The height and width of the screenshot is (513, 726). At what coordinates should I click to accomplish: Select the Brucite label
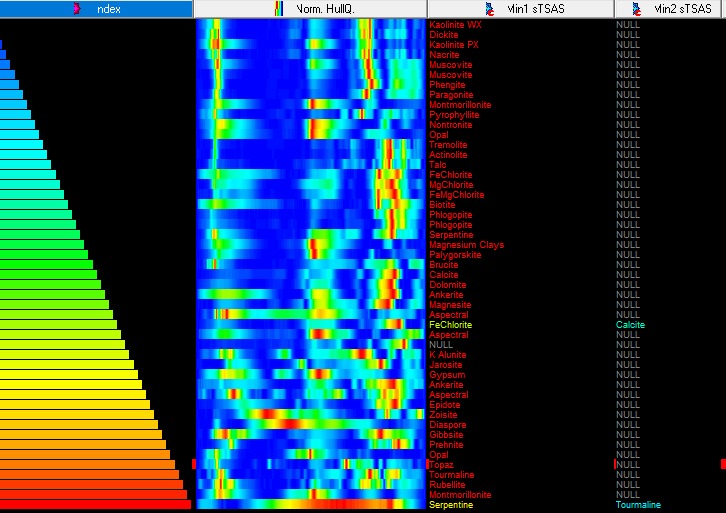tap(444, 265)
